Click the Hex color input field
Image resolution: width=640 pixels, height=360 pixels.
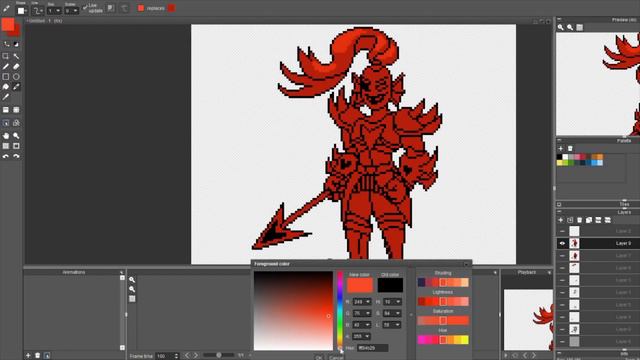(373, 348)
